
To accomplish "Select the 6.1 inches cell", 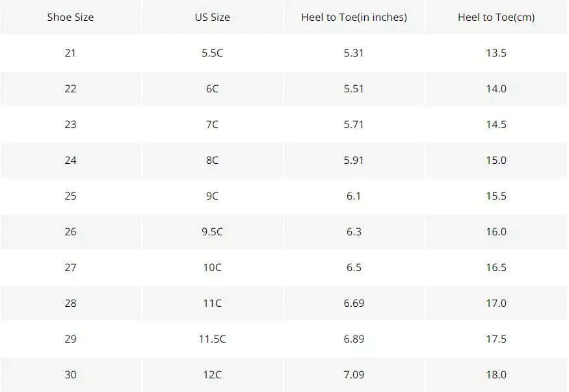I will click(354, 196).
